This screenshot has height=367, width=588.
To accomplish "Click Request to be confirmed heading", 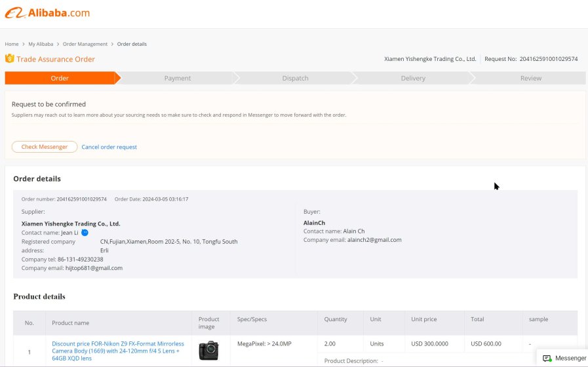I will [49, 104].
